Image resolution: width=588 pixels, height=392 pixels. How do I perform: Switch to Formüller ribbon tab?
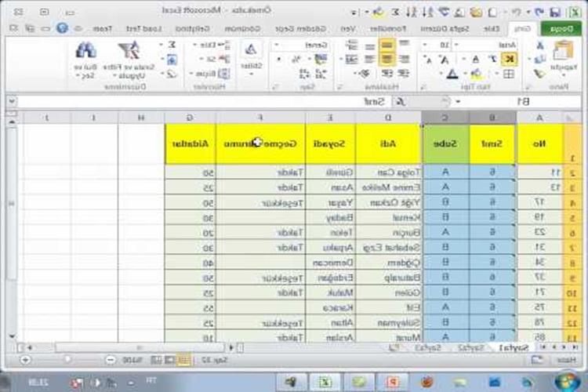coord(388,28)
